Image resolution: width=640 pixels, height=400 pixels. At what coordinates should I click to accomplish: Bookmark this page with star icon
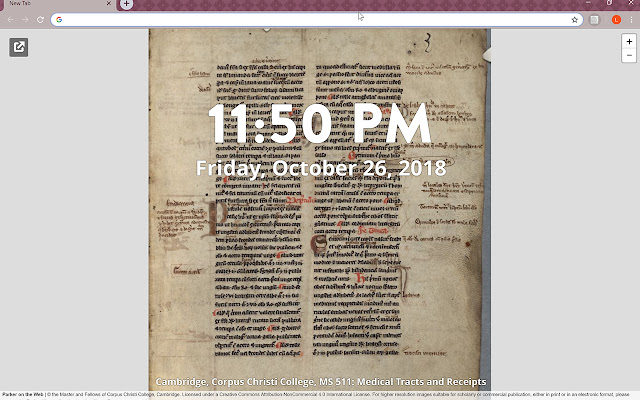575,20
